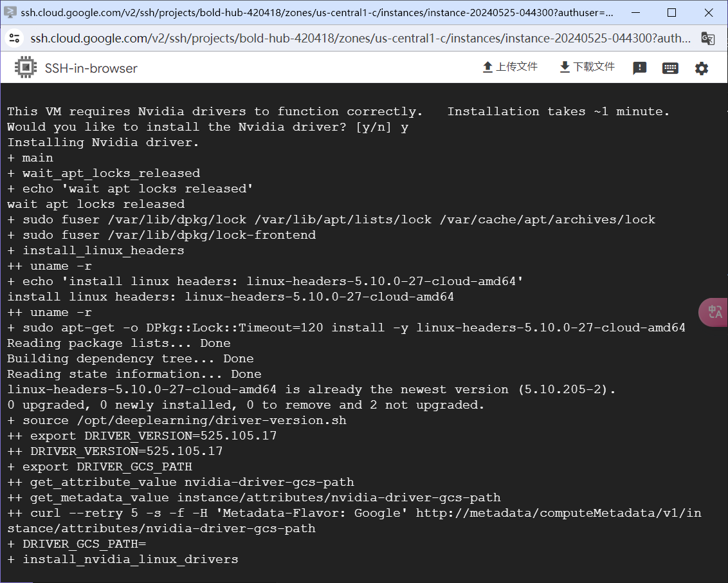Image resolution: width=728 pixels, height=583 pixels.
Task: Click the '0 upgraded, 0 newly installed' line
Action: [x=246, y=405]
